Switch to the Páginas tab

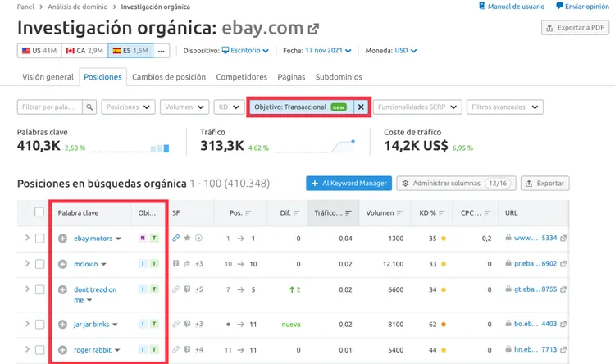pos(291,77)
